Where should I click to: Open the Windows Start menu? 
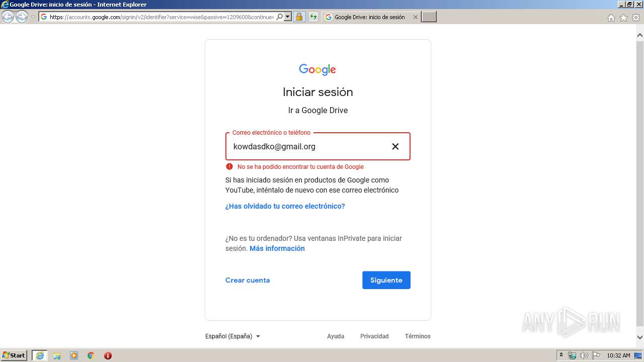[x=14, y=355]
